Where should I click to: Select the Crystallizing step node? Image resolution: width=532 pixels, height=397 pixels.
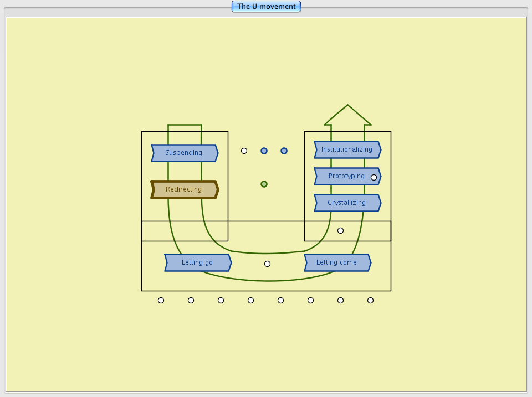tap(347, 203)
